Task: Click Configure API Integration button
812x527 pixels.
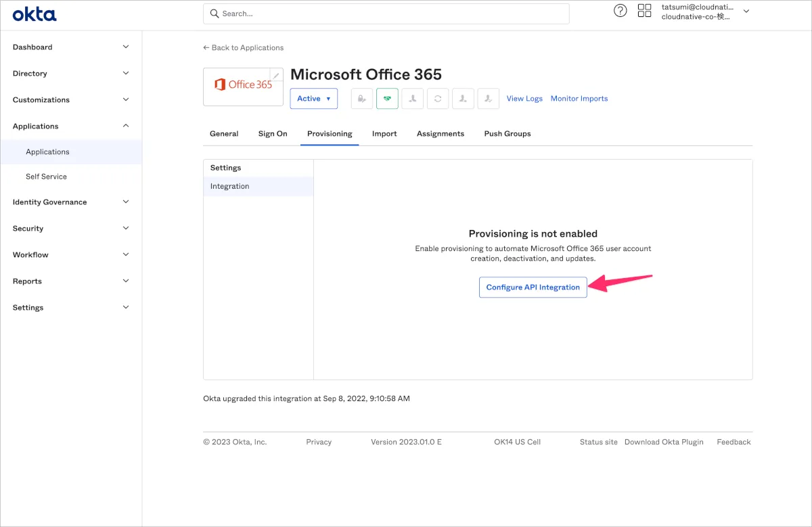Action: pos(533,288)
